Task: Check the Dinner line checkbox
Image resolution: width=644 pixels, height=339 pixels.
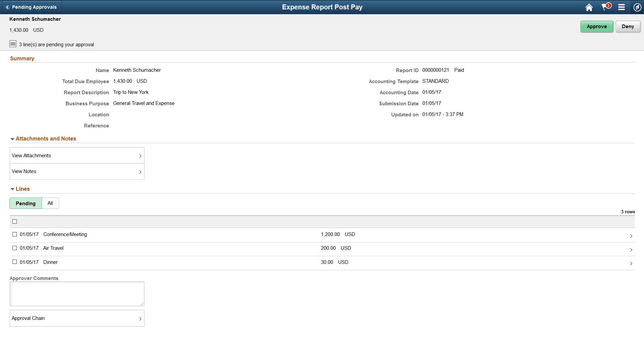Action: click(x=14, y=262)
